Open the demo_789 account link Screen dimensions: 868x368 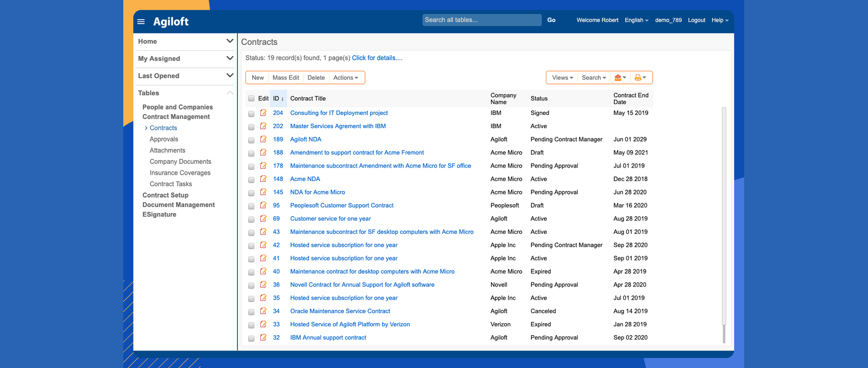point(669,20)
